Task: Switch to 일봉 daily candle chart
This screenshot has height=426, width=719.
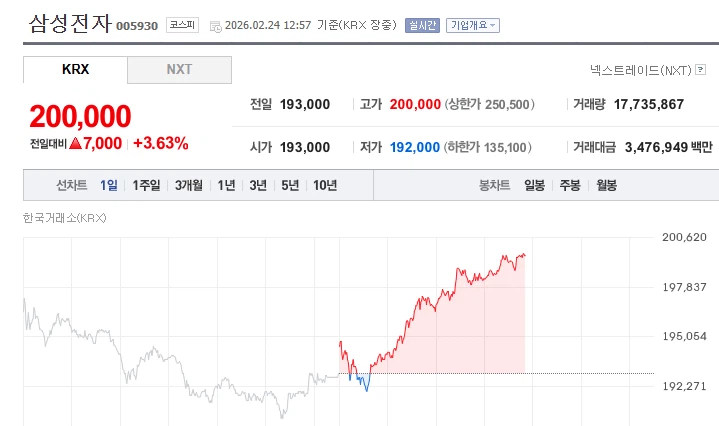Action: [535, 185]
